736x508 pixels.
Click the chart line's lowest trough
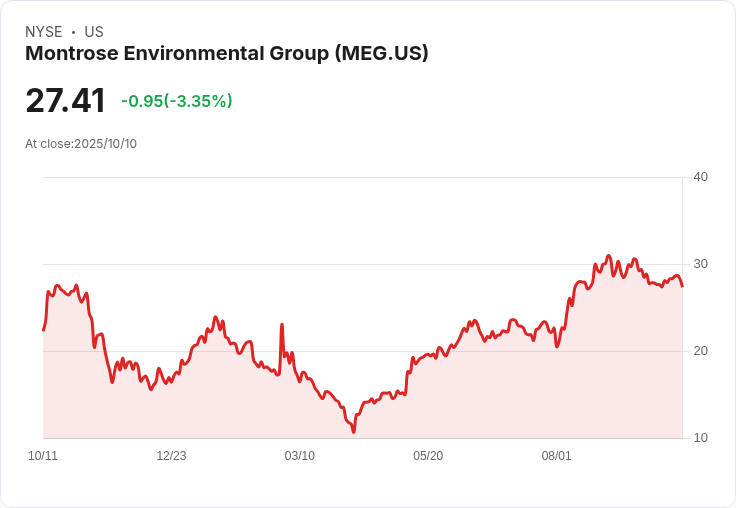click(x=353, y=432)
